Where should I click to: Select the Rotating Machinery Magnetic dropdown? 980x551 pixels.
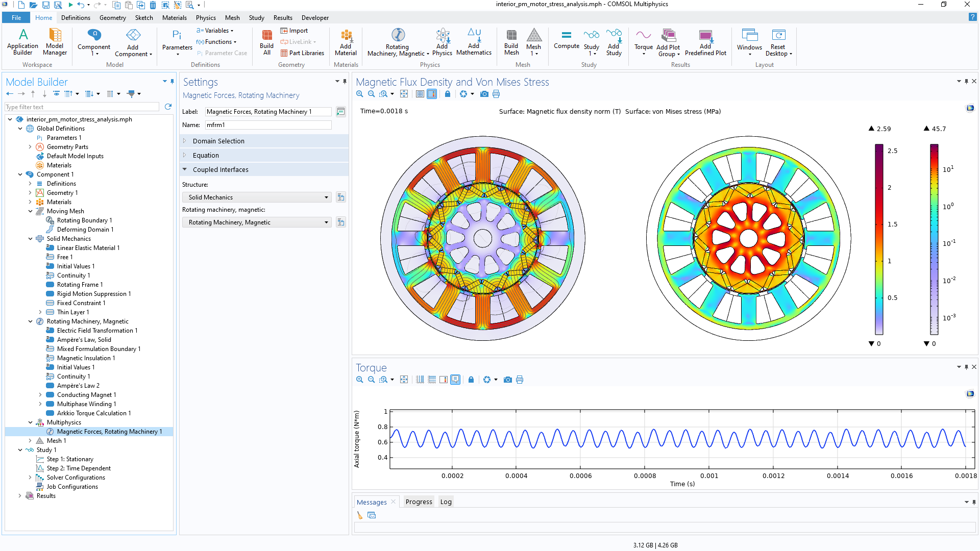258,222
